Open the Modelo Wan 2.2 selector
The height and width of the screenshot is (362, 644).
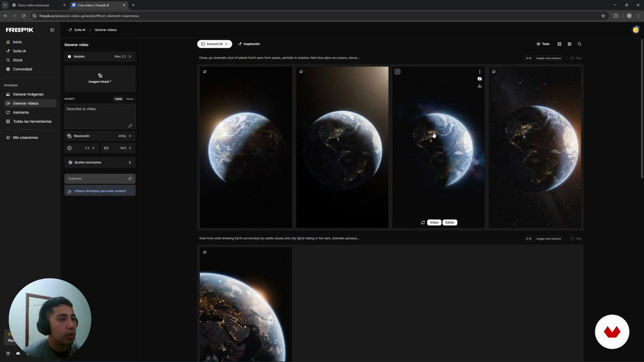click(100, 56)
